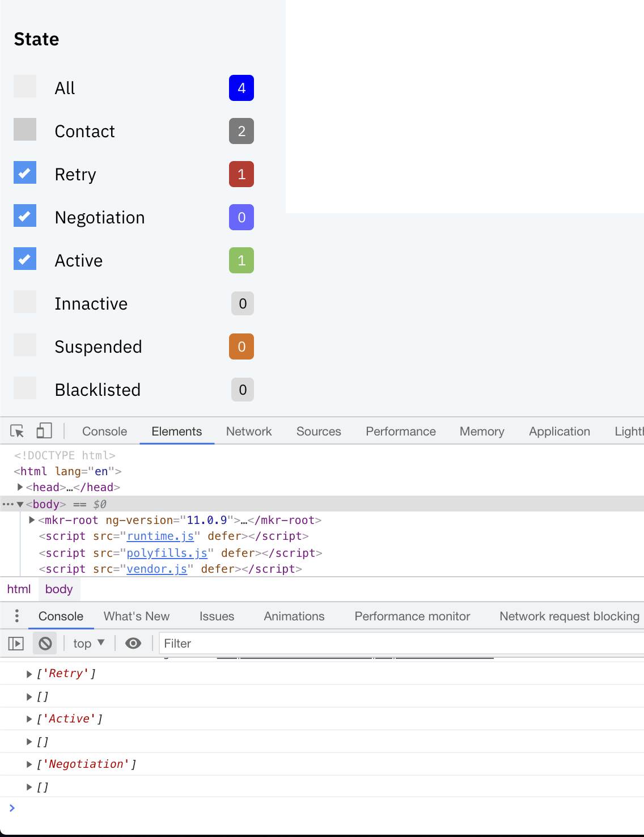
Task: Expand the head element node
Action: click(20, 487)
